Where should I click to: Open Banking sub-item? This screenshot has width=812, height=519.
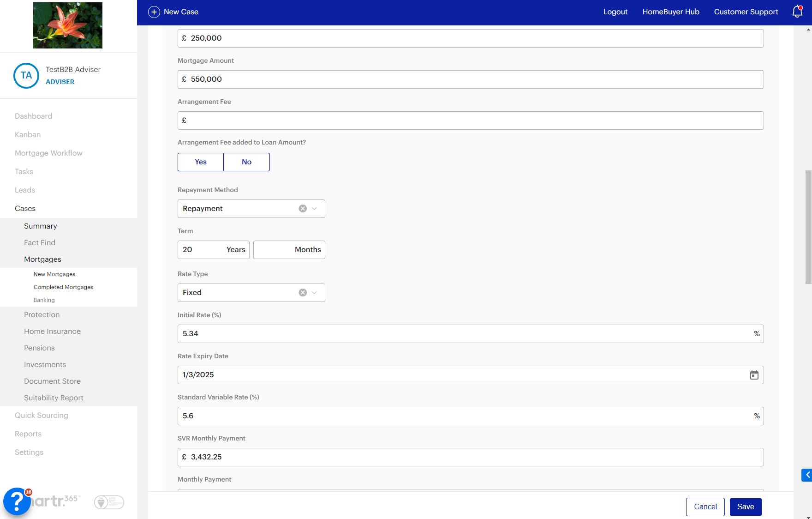click(x=44, y=300)
